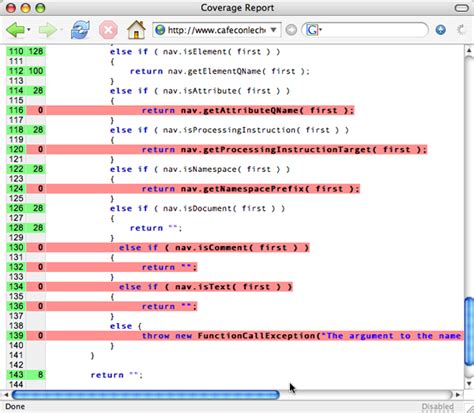Click the grey Go button beside address bar
Image resolution: width=474 pixels, height=413 pixels.
point(291,30)
